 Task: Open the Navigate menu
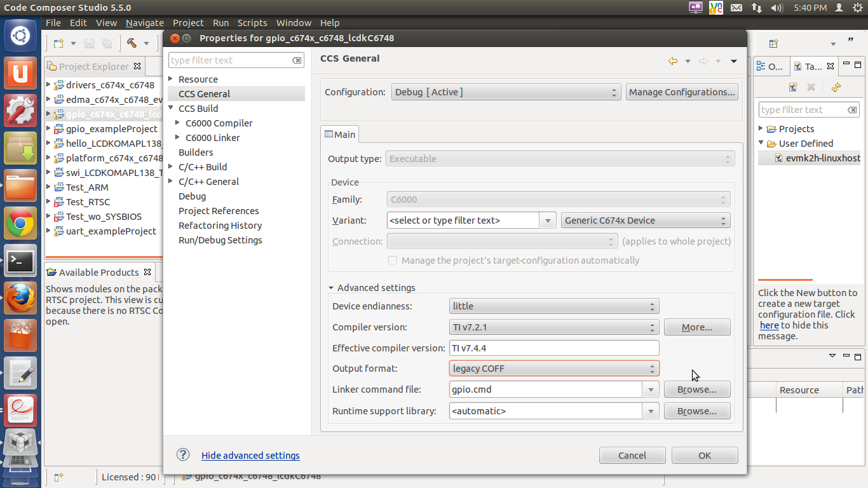click(x=144, y=22)
